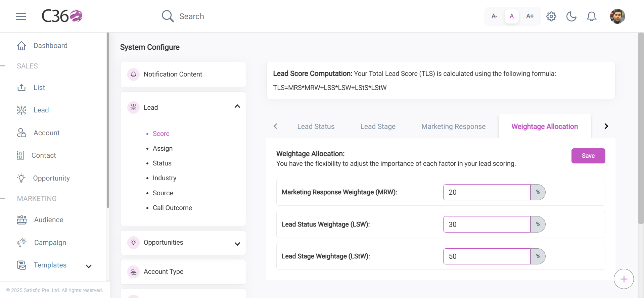Click the C360 logo
The image size is (644, 298).
click(x=62, y=16)
